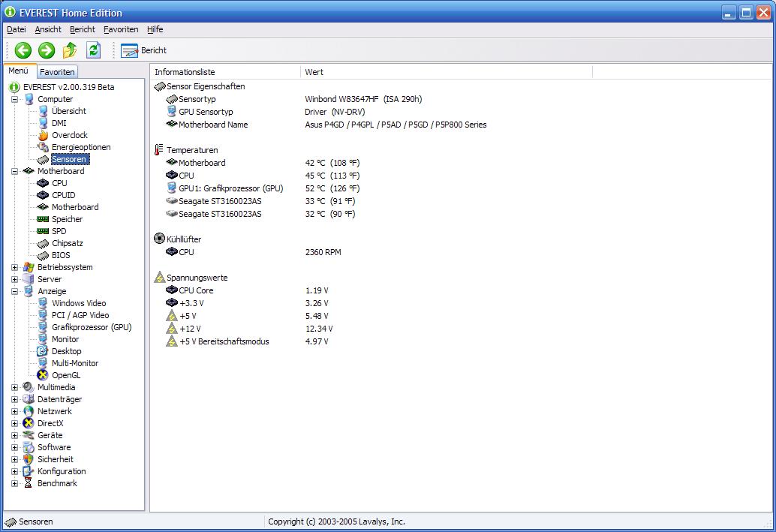This screenshot has height=532, width=776.
Task: Refresh the view with the refresh icon
Action: click(x=94, y=50)
